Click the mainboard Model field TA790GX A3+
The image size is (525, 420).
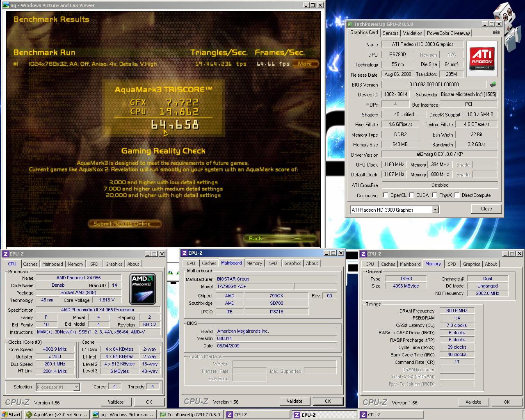point(254,286)
